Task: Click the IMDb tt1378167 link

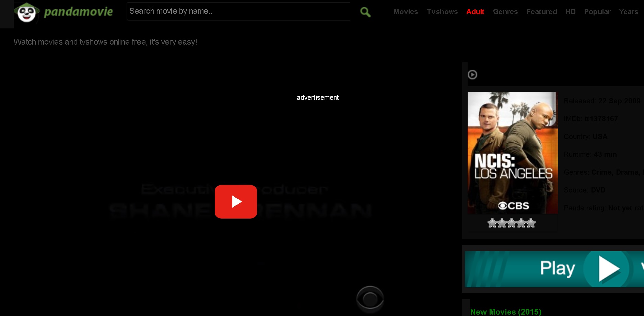Action: (601, 119)
